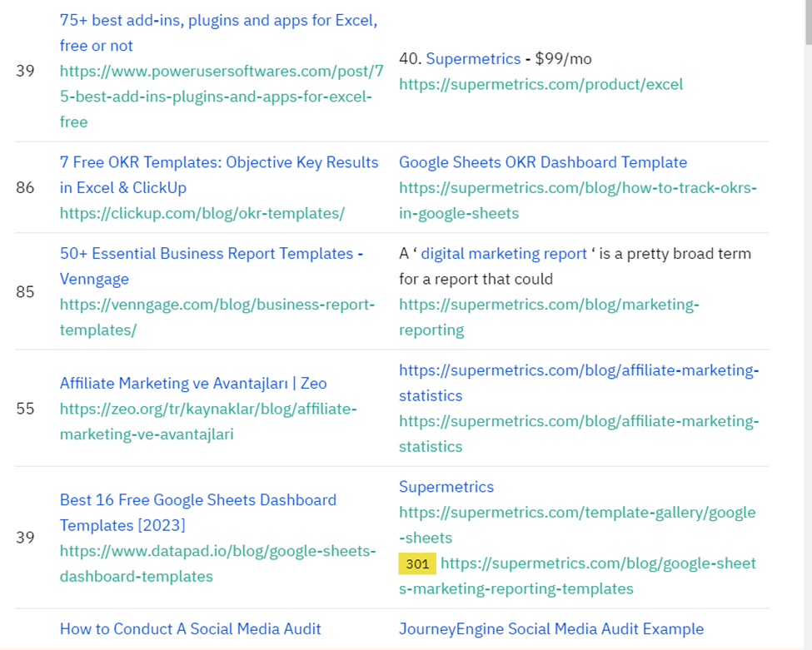Click the 'Supermetrics' anchor next to $99/mo
Screen dimensions: 812x650
[x=473, y=58]
